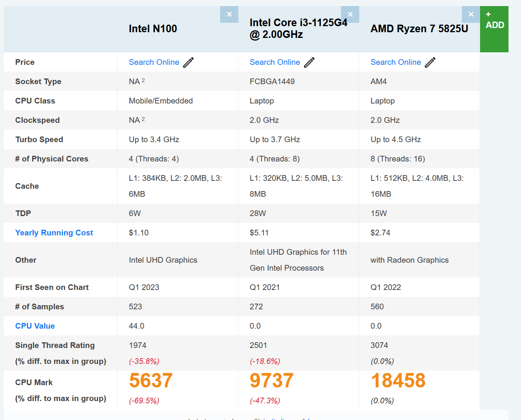Click the 4 (Threads: 4) cores value
This screenshot has width=521, height=420.
click(154, 159)
